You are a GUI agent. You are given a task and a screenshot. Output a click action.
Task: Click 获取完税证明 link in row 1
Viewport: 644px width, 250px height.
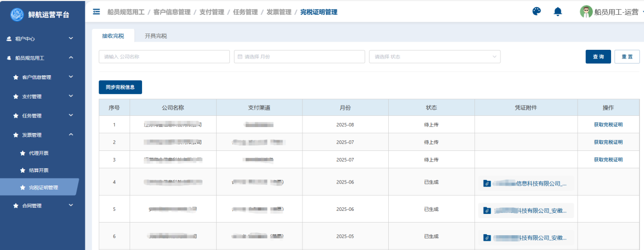click(608, 124)
